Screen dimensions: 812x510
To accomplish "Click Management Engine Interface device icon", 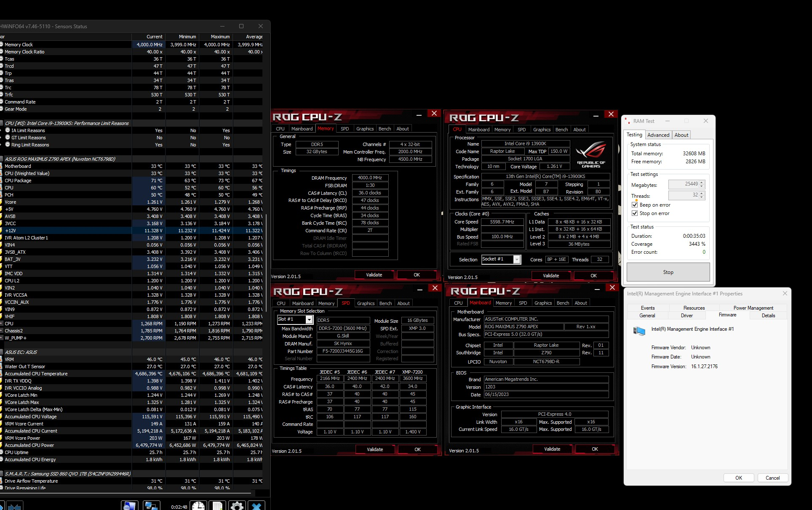I will (x=639, y=331).
